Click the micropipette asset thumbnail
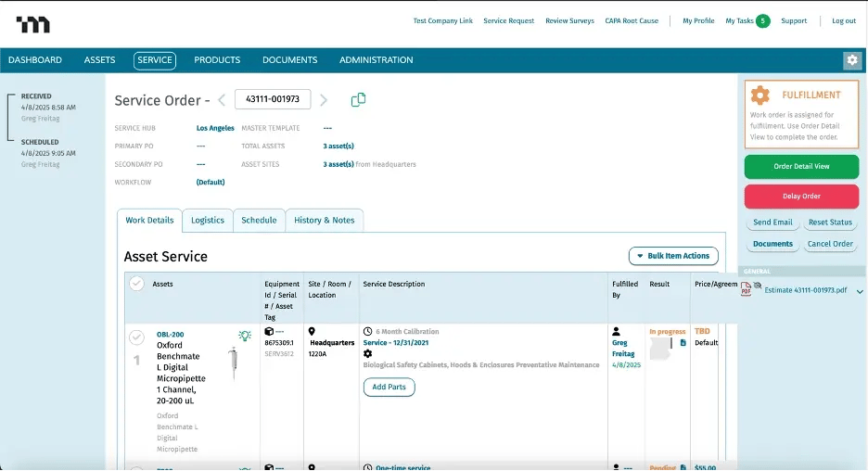This screenshot has width=868, height=471. (232, 363)
